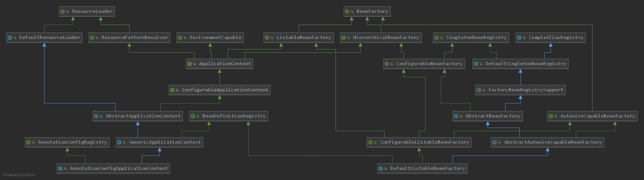Image resolution: width=644 pixels, height=180 pixels.
Task: Select the AutowireCapableBeanFactory label text
Action: point(598,116)
